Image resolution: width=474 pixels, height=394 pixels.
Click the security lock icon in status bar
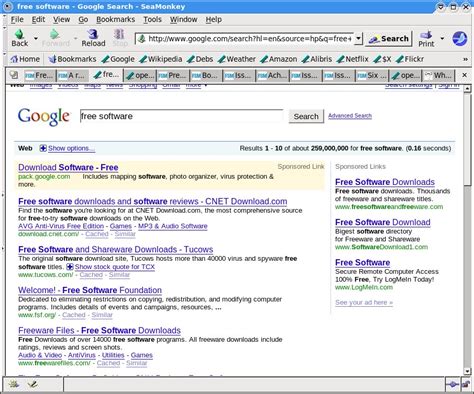pyautogui.click(x=466, y=385)
